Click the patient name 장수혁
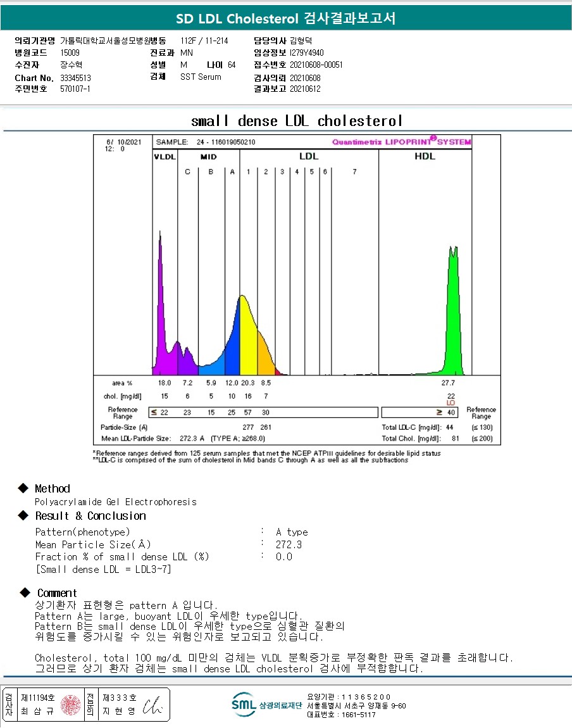The width and height of the screenshot is (572, 728). [71, 65]
